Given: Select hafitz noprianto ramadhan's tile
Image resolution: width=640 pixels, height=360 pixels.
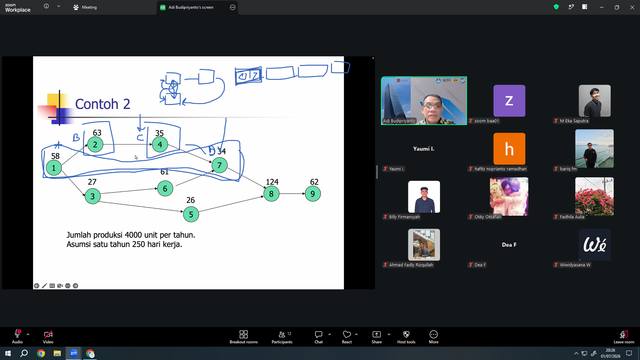Looking at the screenshot, I should tap(509, 149).
